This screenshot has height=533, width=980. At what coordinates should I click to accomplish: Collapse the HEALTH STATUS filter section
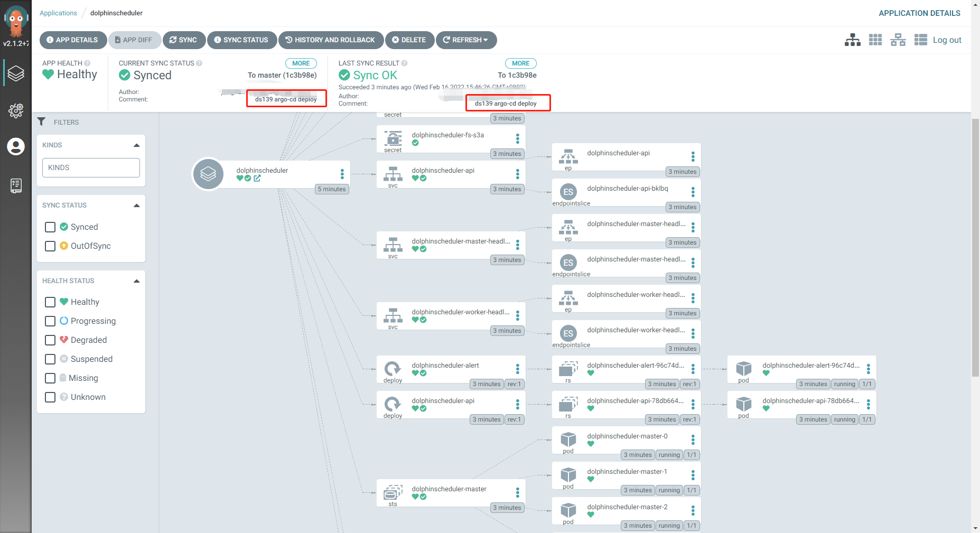coord(137,281)
